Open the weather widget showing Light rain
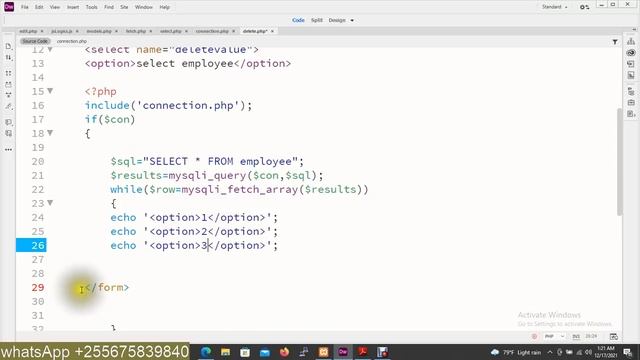This screenshot has height=360, width=640. (x=516, y=352)
